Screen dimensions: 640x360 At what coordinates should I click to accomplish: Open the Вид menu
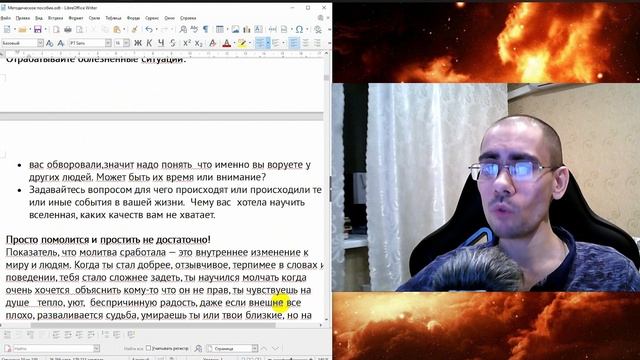pos(39,18)
